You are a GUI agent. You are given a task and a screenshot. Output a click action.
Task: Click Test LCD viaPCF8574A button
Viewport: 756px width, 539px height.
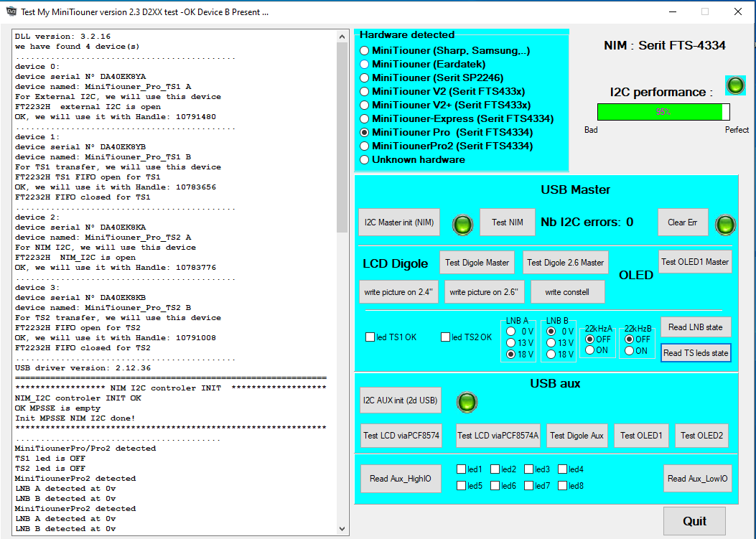(498, 436)
